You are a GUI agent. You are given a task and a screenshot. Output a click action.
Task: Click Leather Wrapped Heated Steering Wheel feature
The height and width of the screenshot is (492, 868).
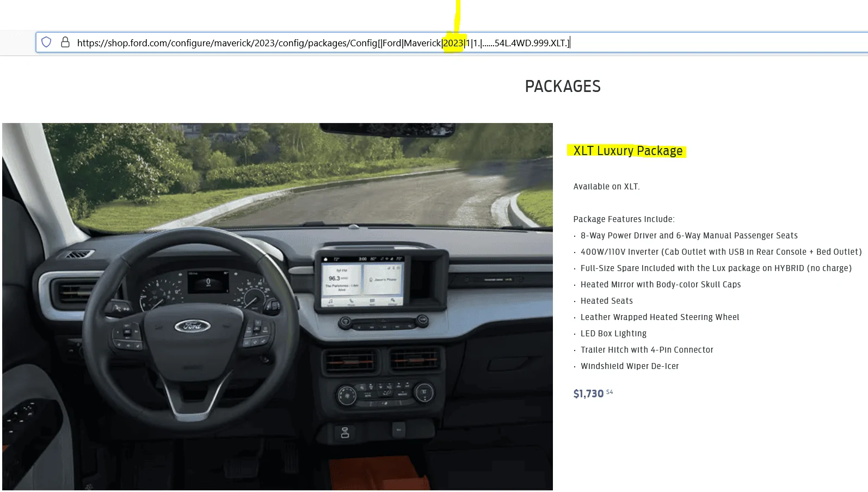point(660,317)
